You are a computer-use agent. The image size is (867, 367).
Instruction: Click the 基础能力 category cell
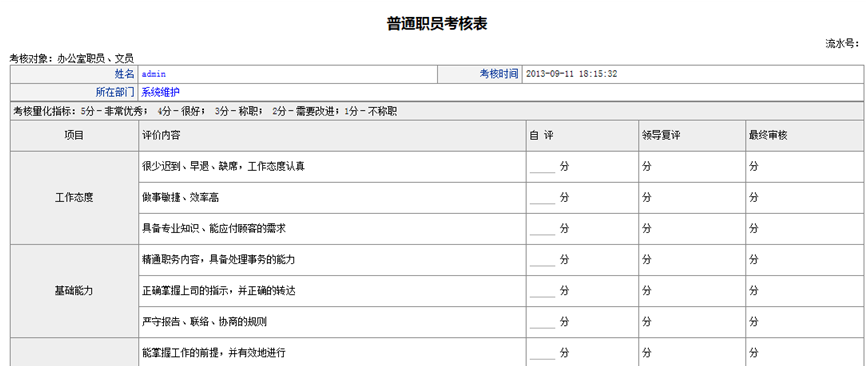[74, 291]
